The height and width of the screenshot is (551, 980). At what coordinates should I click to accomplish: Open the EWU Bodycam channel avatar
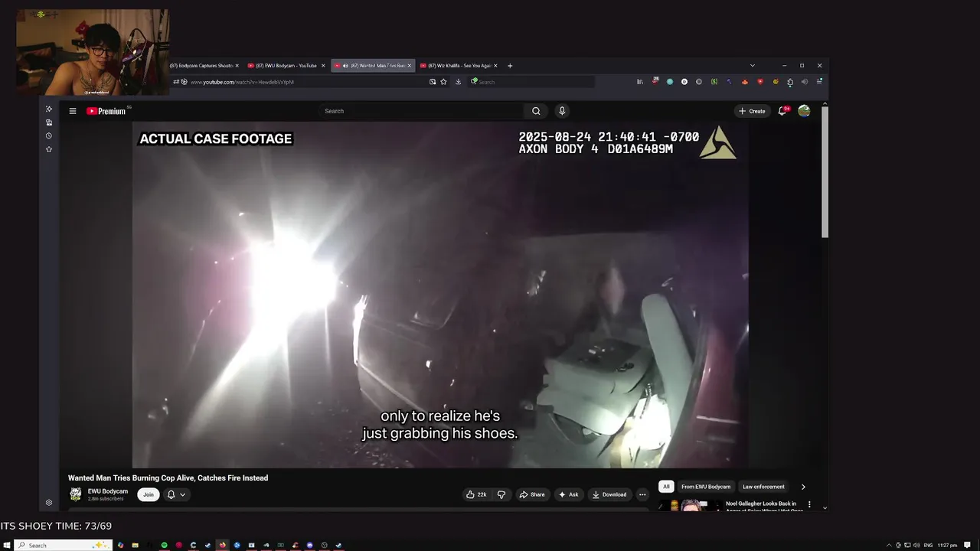[76, 494]
